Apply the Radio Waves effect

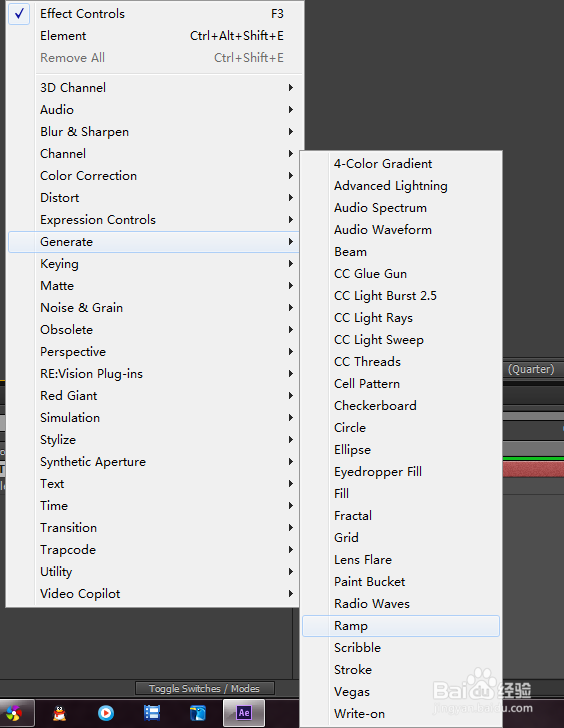pos(401,604)
